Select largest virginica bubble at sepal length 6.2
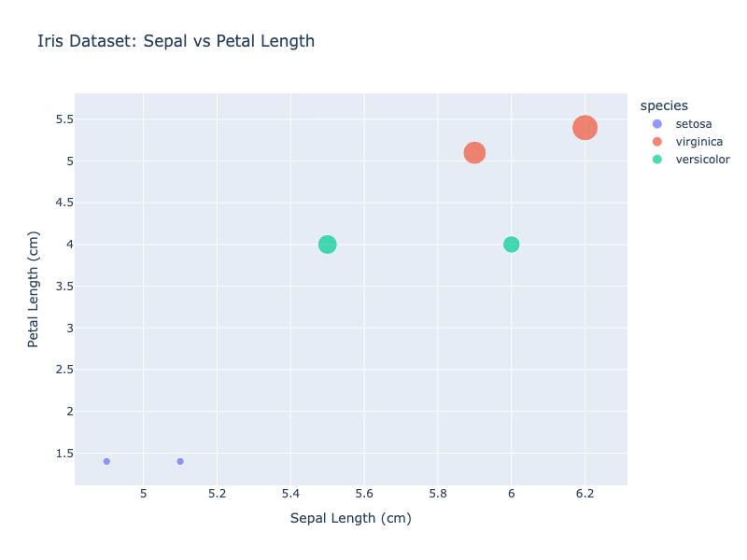Image resolution: width=747 pixels, height=560 pixels. pos(585,128)
